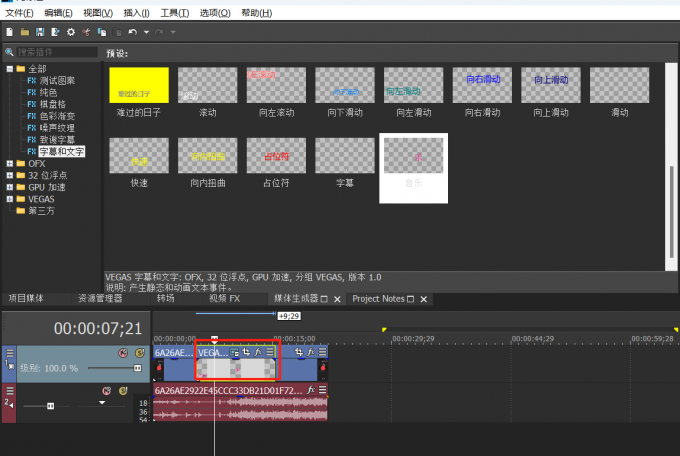The image size is (680, 456).
Task: Open the hamburger menu on the 6A26AE video clip
Action: pyautogui.click(x=323, y=352)
